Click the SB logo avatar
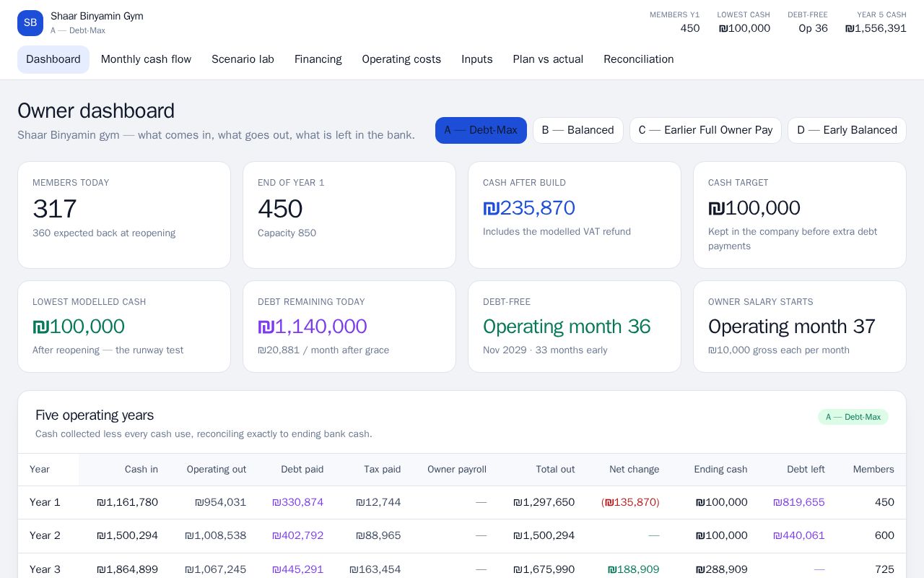The image size is (924, 578). point(30,23)
